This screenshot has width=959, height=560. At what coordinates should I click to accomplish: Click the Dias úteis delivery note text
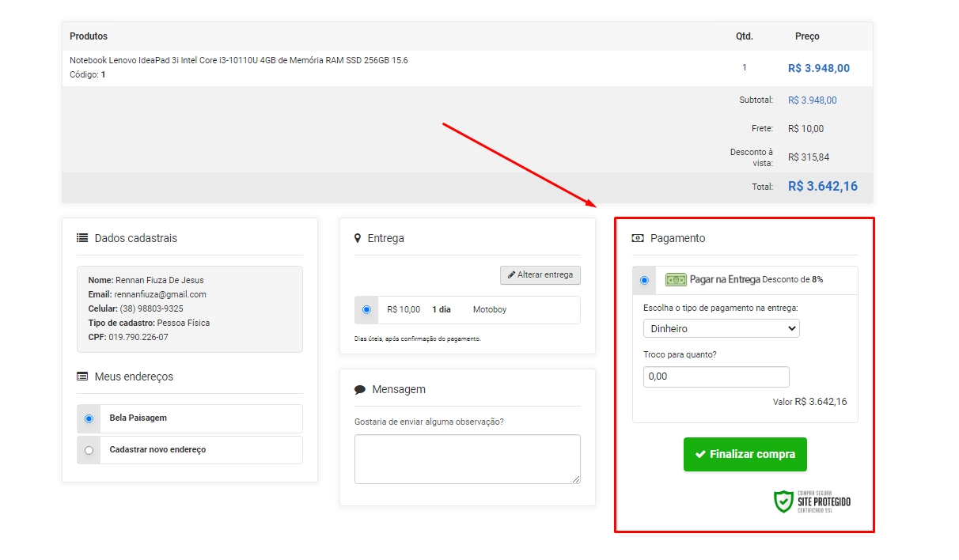pos(417,339)
